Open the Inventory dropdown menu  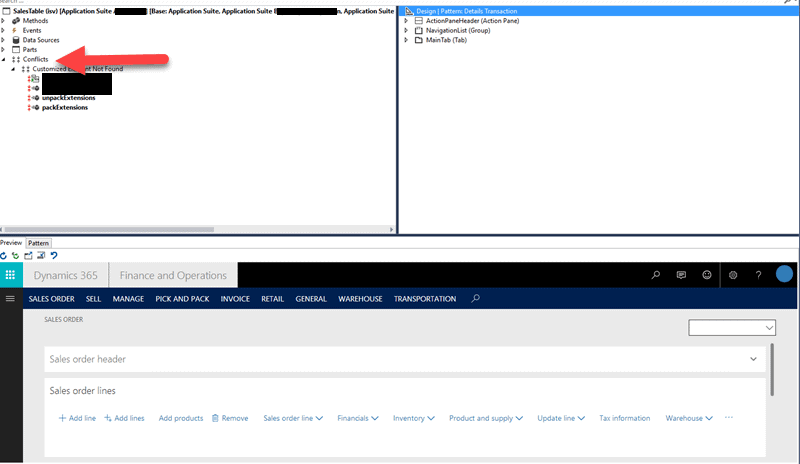[414, 418]
